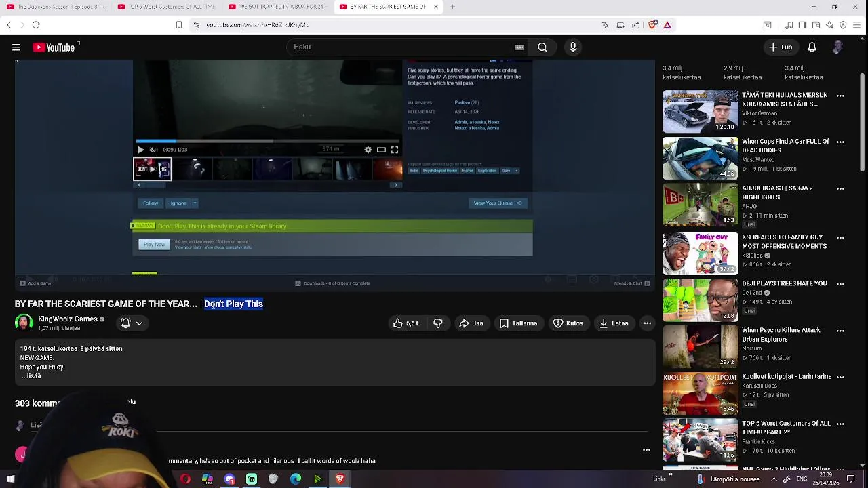Click the Ignore button on Steam page

click(x=178, y=203)
